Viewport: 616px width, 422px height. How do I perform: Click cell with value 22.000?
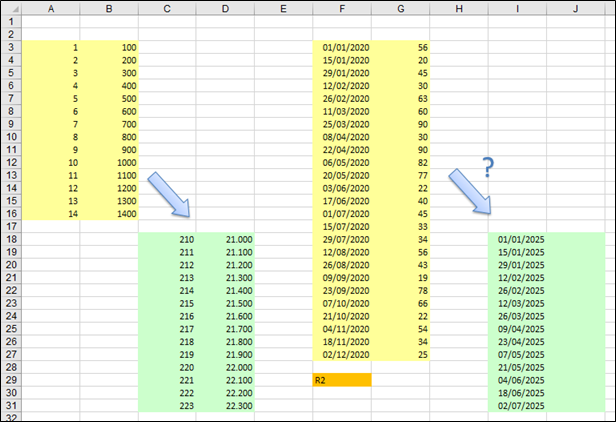click(x=225, y=367)
